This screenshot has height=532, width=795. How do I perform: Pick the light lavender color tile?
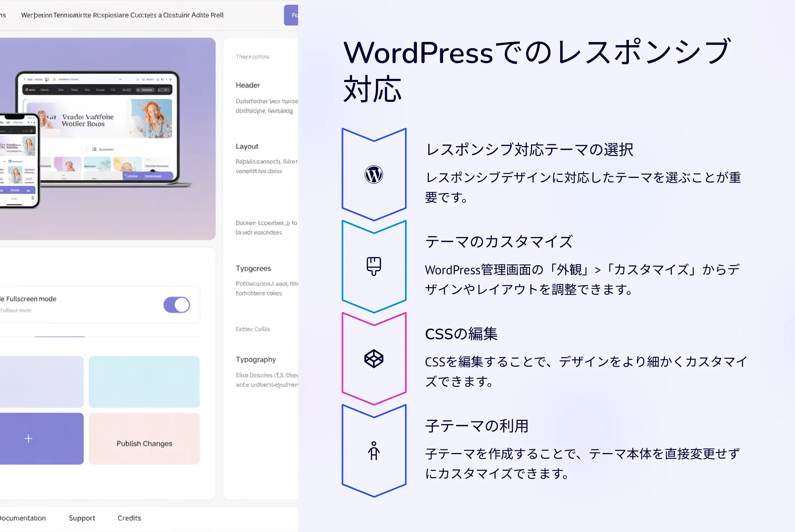pyautogui.click(x=41, y=382)
